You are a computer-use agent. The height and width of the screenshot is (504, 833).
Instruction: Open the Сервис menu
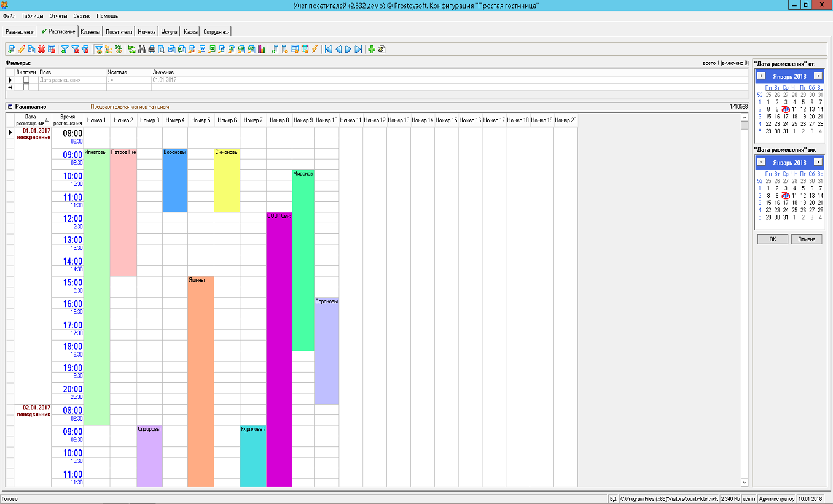coord(81,16)
